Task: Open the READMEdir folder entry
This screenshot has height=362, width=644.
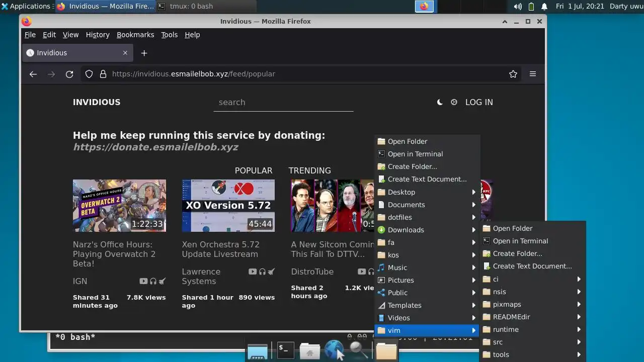Action: (532, 317)
